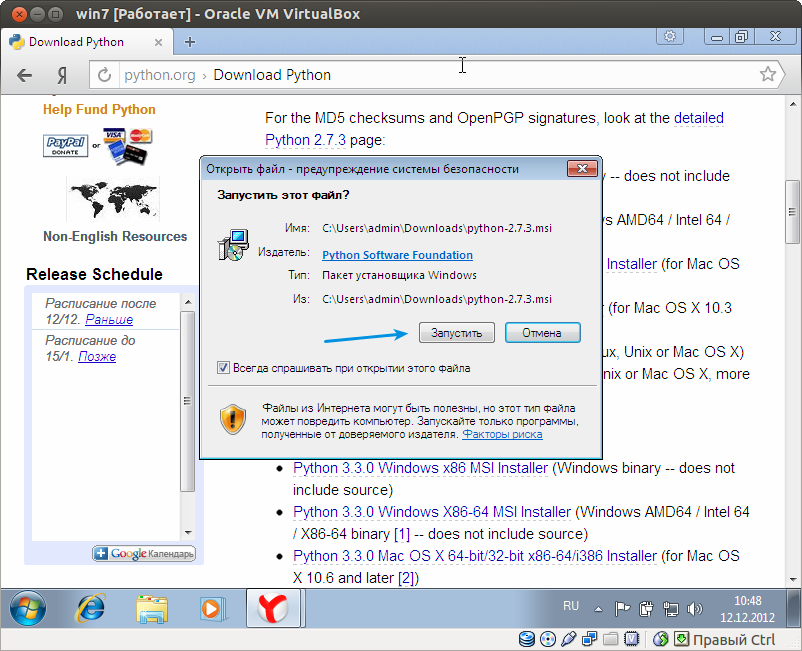
Task: Open a new browser tab
Action: [x=190, y=42]
